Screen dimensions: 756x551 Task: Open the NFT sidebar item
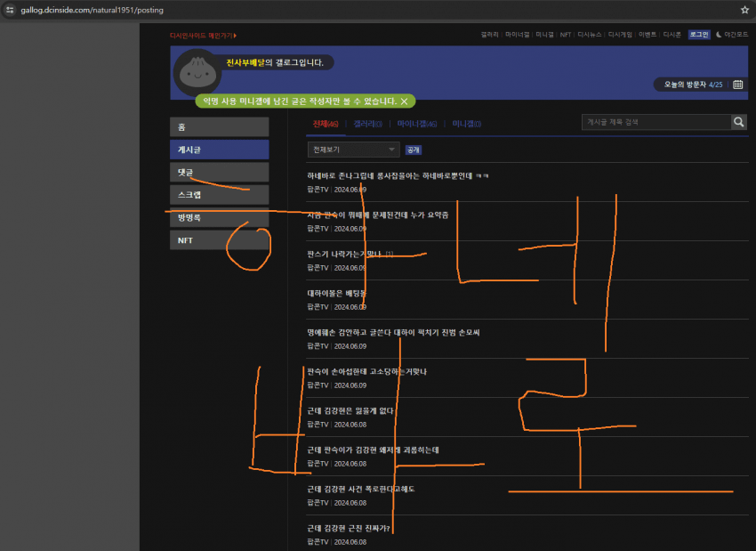(x=219, y=240)
